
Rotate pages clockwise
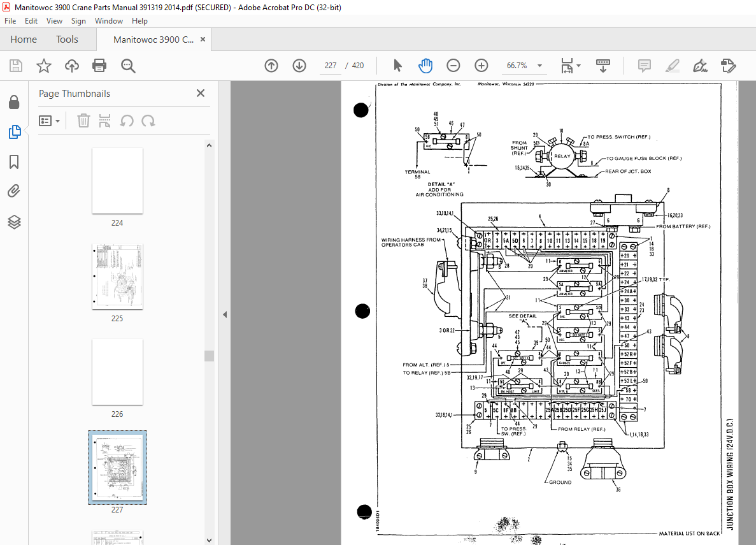click(x=148, y=120)
